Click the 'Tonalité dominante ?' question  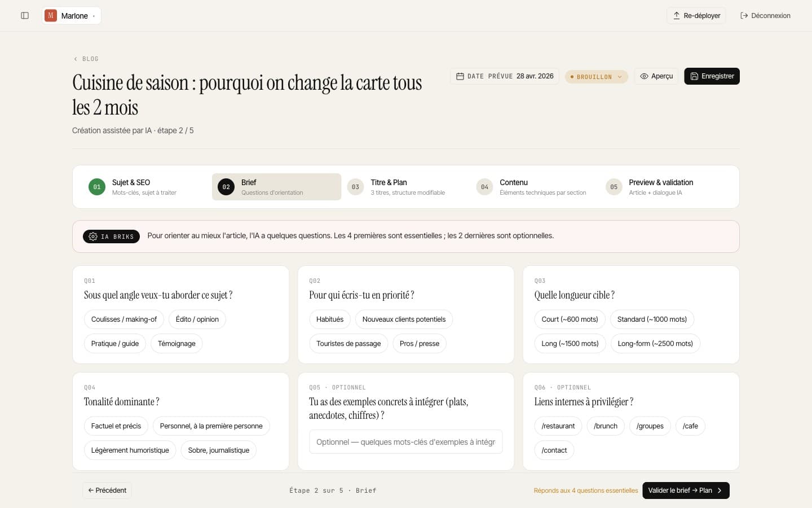pos(122,402)
